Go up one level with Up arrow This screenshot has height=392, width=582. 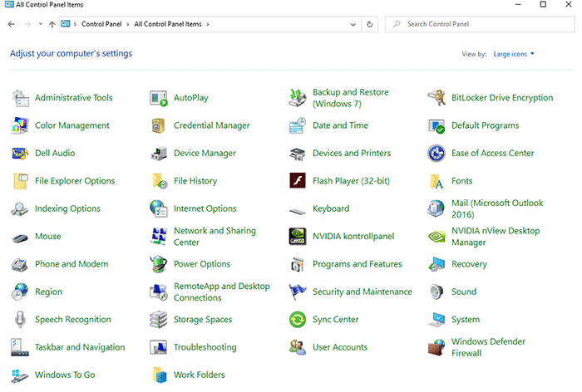(52, 24)
